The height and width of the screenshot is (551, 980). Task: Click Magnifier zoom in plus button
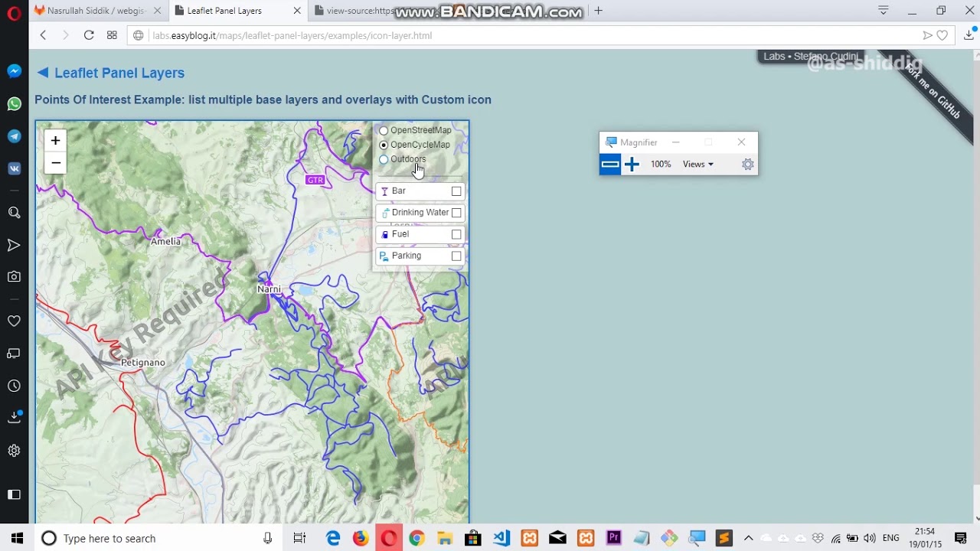click(x=632, y=164)
